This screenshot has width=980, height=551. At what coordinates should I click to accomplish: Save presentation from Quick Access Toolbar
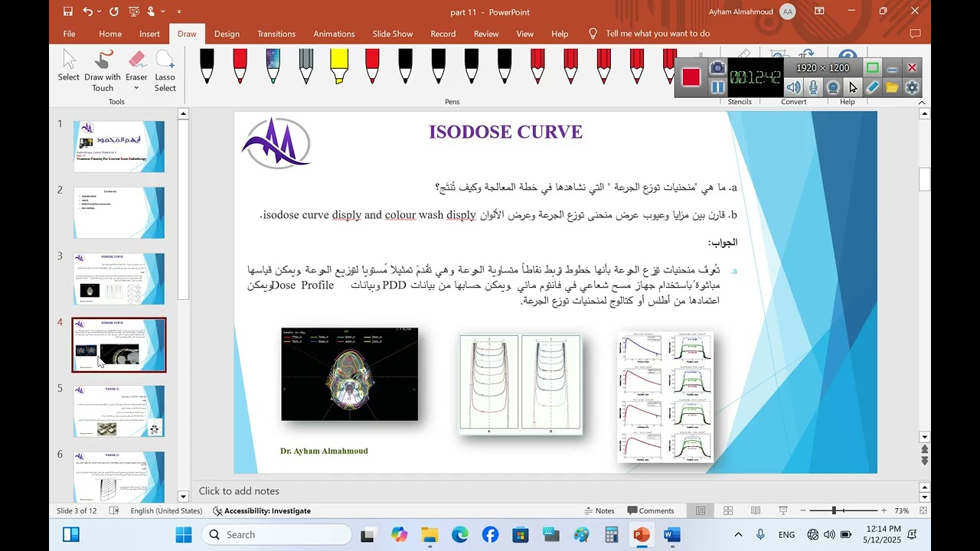67,11
